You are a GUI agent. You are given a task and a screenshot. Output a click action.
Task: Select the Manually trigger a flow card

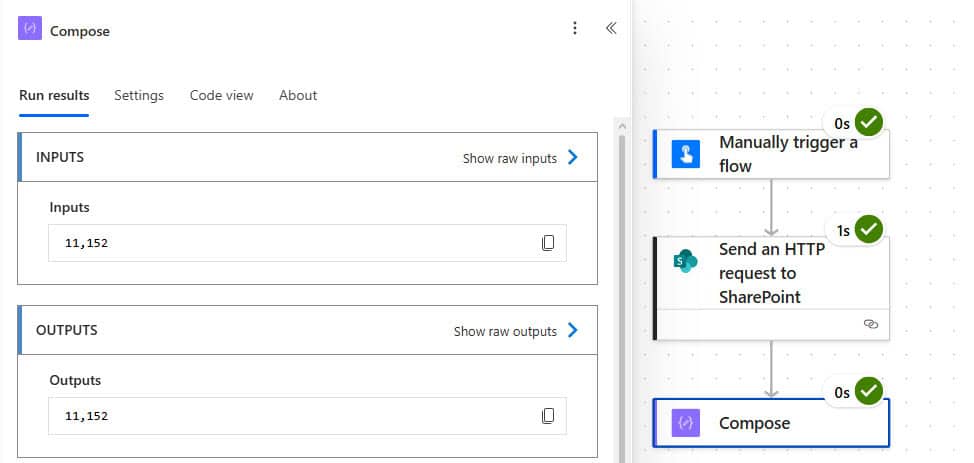(771, 154)
